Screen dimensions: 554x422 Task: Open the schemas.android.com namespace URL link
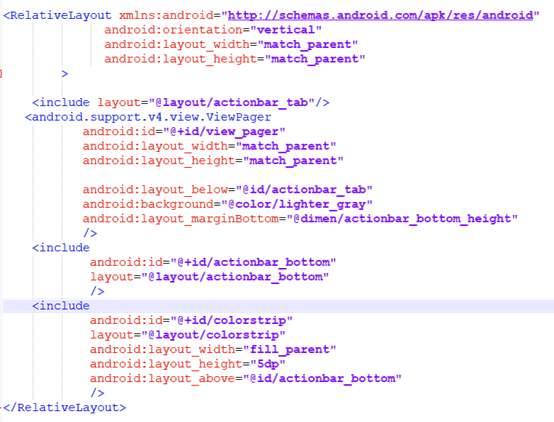click(381, 16)
